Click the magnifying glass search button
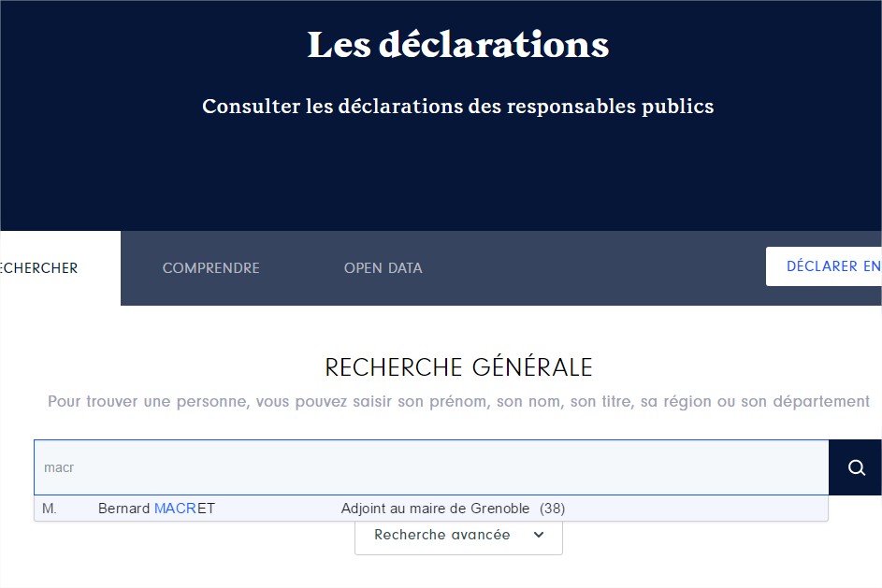The height and width of the screenshot is (588, 882). click(856, 467)
